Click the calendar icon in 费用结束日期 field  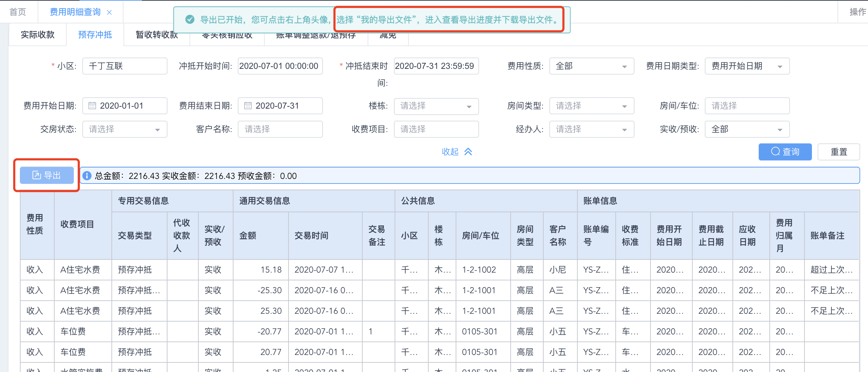coord(248,106)
